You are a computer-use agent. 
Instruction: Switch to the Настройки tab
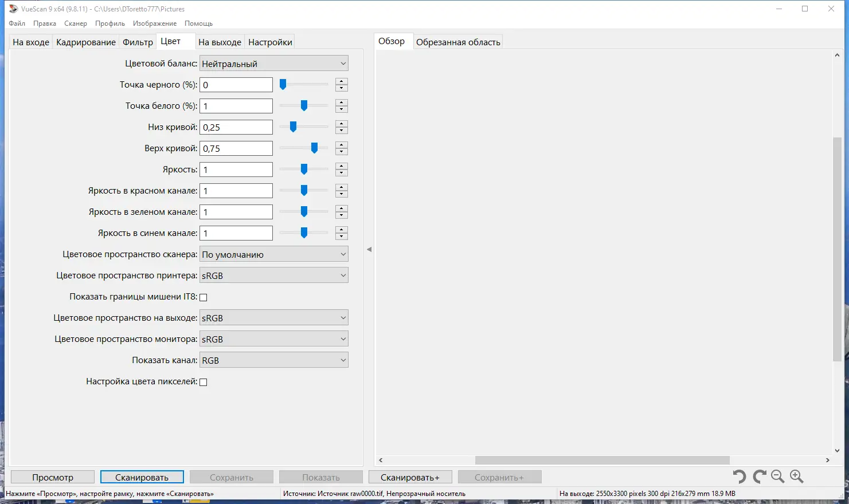(270, 42)
